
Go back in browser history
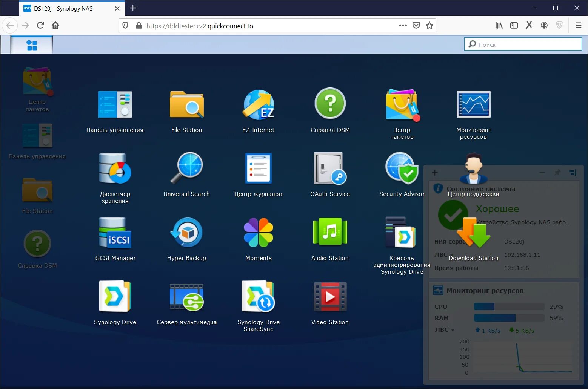tap(10, 25)
